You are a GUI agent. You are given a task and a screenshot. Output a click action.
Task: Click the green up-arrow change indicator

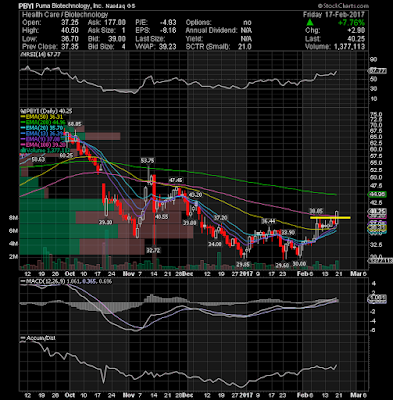310,22
